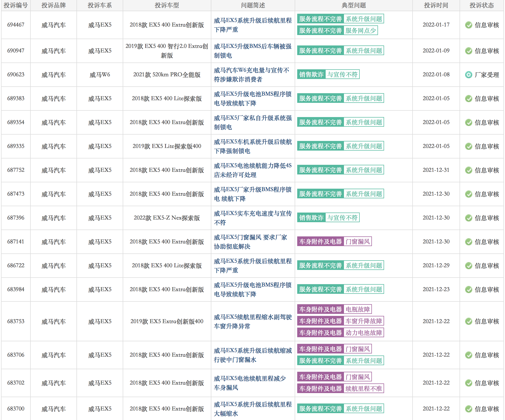Click the green check icon for complaint 694467
Screen dimensions: 505x420
[468, 25]
